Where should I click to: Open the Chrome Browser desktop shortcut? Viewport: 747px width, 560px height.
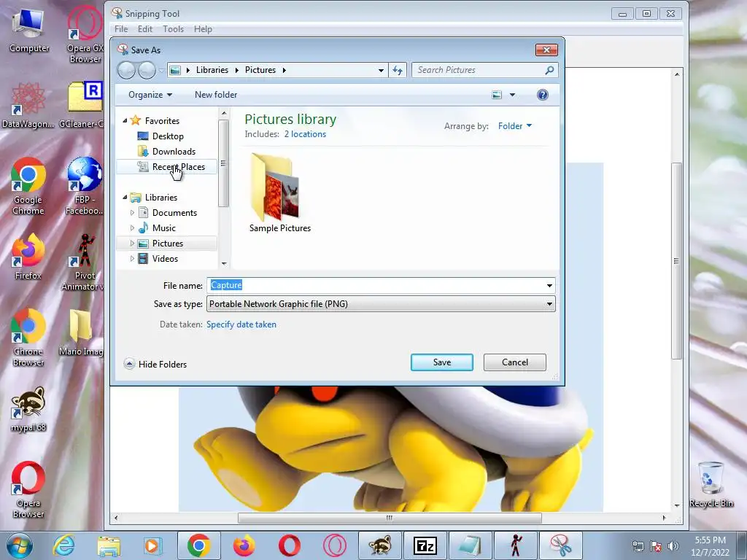[x=28, y=338]
